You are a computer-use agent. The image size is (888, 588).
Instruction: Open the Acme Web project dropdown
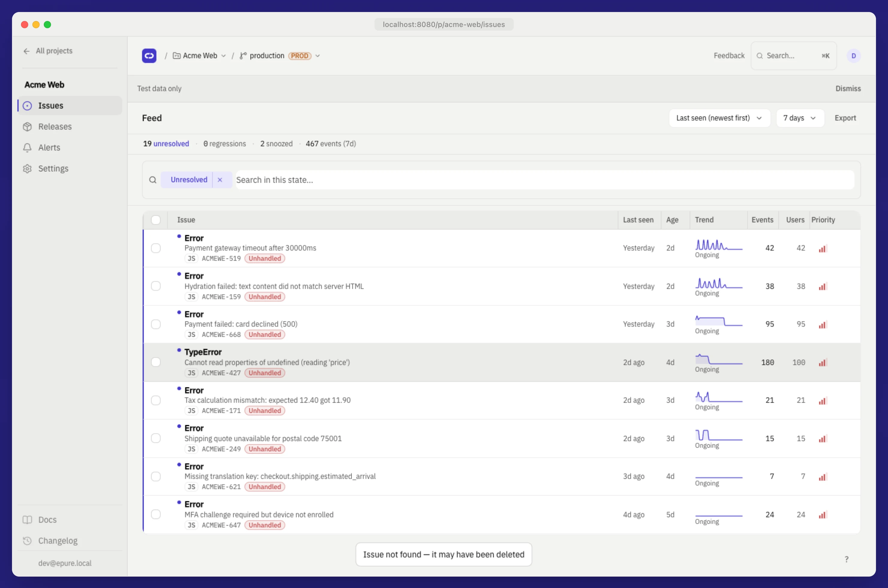pos(199,56)
